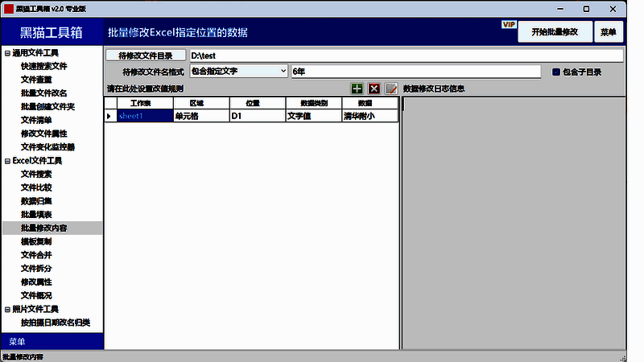Open 文件变化监控器 tool
Viewport: 644px width, 362px height.
(47, 147)
